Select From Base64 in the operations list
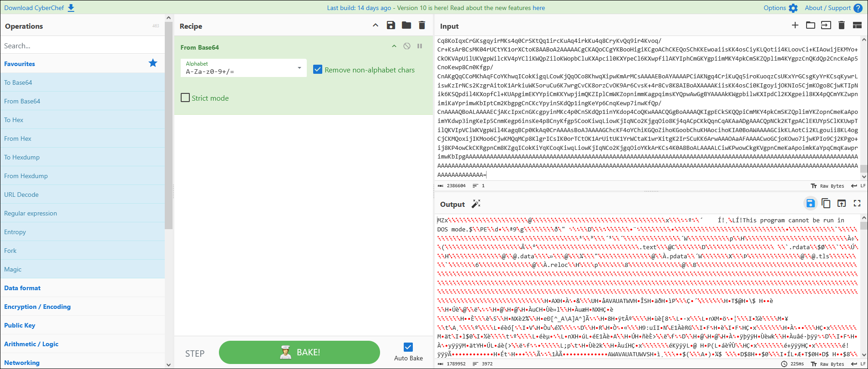Screen dimensions: 868x369 click(x=82, y=101)
